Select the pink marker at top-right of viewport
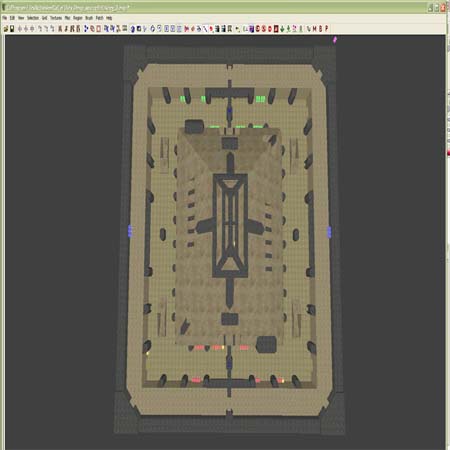Image resolution: width=450 pixels, height=450 pixels. [x=335, y=40]
